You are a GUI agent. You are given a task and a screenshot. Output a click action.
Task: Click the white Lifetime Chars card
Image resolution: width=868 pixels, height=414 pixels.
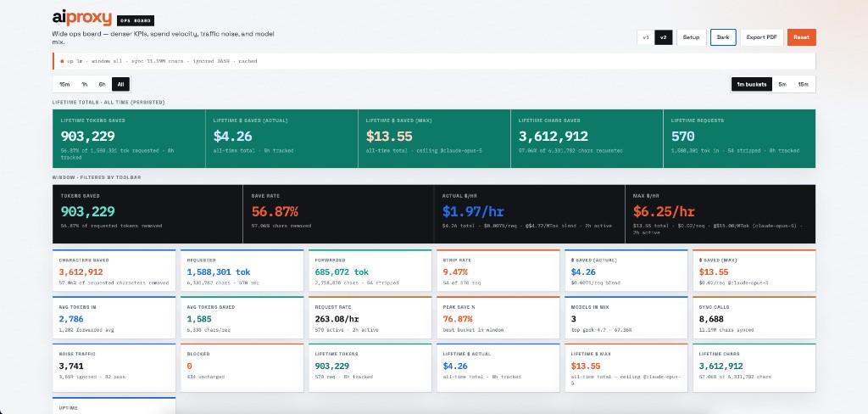[x=754, y=368]
